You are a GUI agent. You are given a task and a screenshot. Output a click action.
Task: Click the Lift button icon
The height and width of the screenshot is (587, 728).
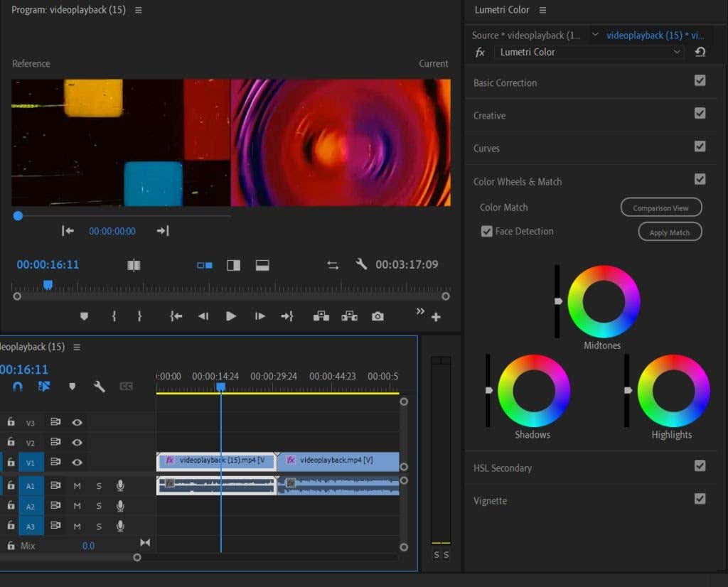321,316
